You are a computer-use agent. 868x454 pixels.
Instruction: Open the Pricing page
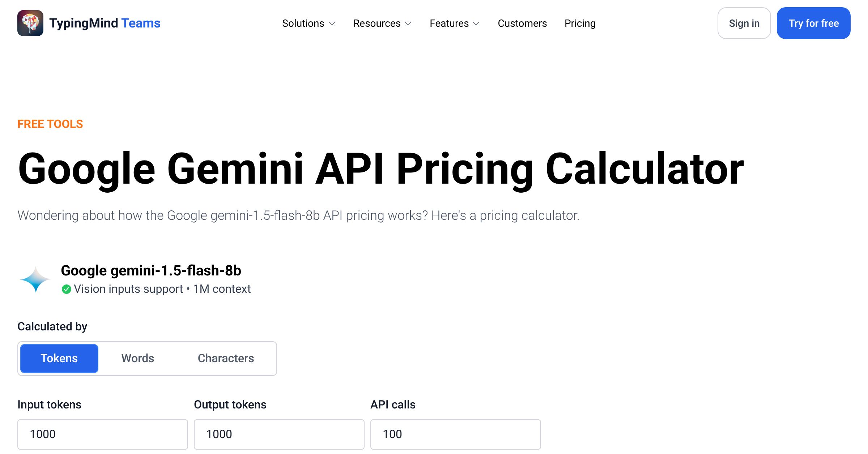point(579,23)
